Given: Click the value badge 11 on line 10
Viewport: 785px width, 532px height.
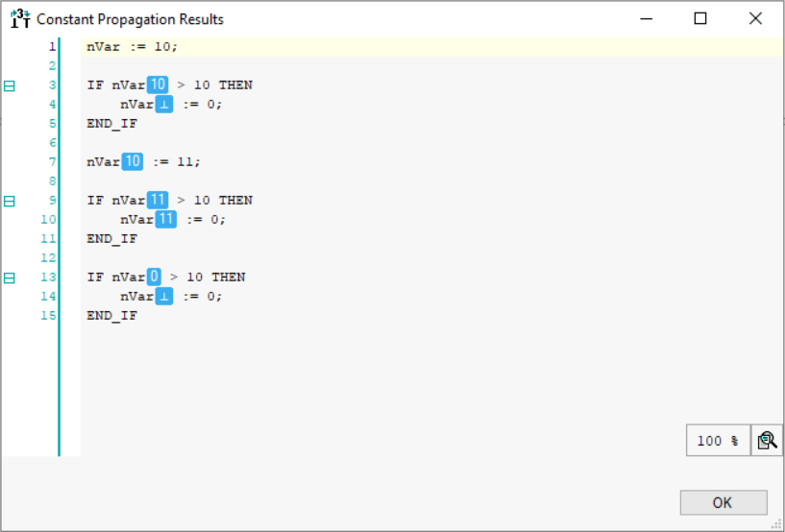Looking at the screenshot, I should [165, 219].
